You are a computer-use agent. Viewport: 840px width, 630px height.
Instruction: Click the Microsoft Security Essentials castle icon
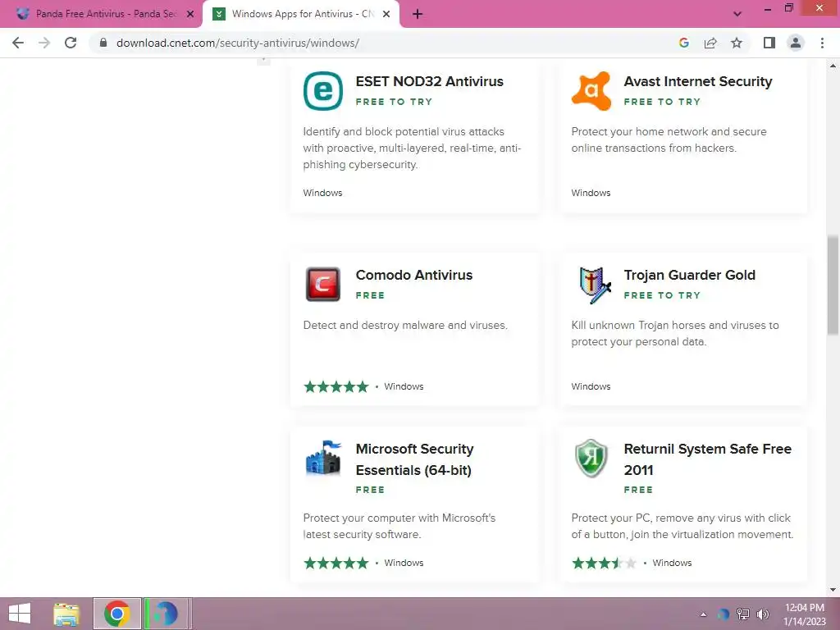tap(323, 458)
